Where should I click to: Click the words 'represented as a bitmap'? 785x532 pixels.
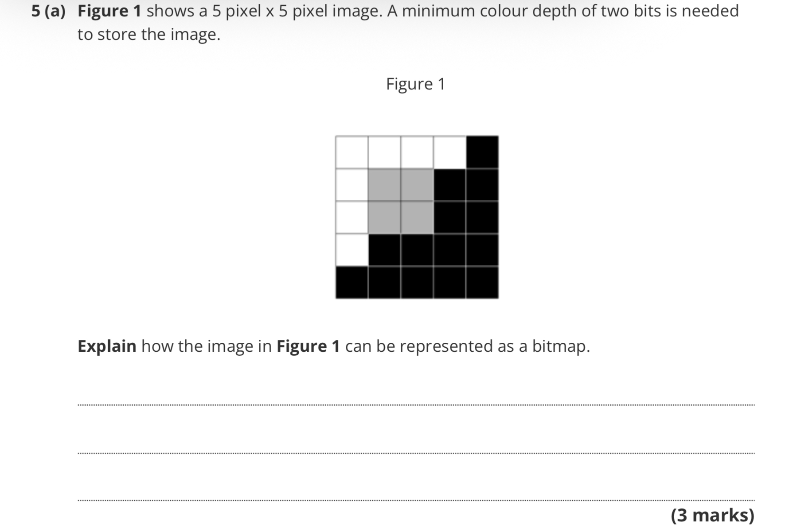point(495,346)
